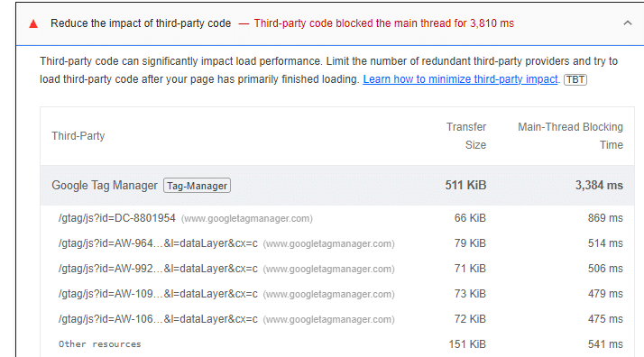Click the 869 ms blocking time cell
Screen dimensions: 644x357
[605, 218]
